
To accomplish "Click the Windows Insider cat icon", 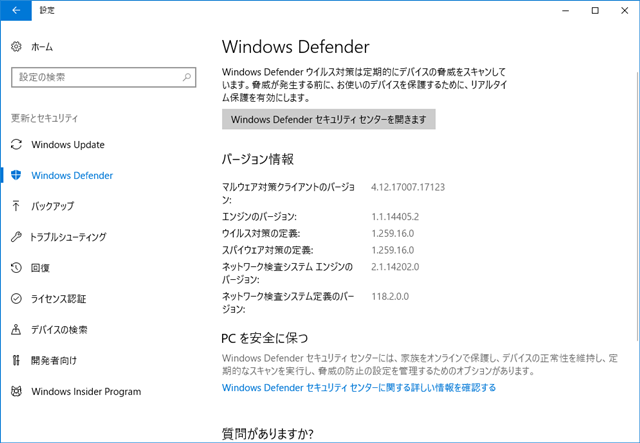I will 16,391.
